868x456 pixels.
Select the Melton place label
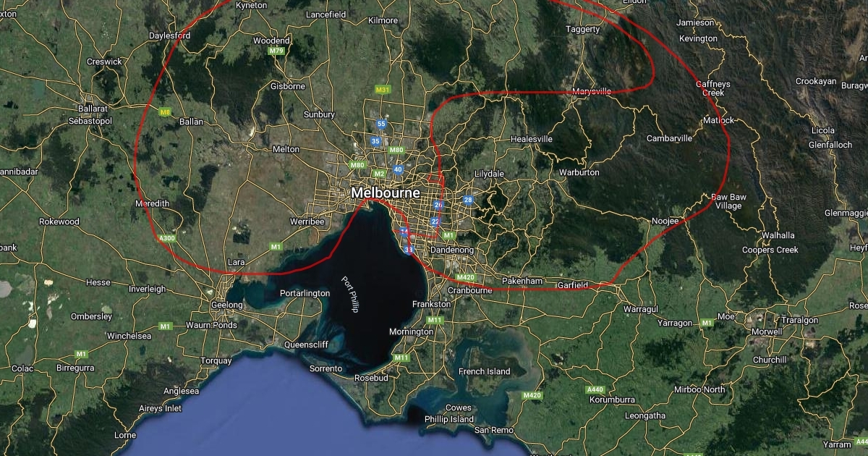pyautogui.click(x=285, y=149)
